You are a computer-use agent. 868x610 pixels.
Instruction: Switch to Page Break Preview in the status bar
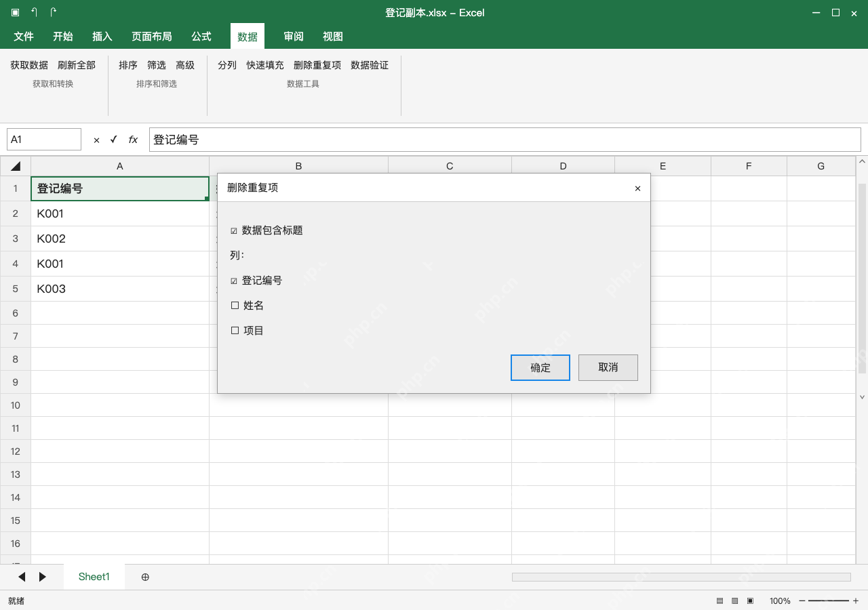(x=751, y=601)
